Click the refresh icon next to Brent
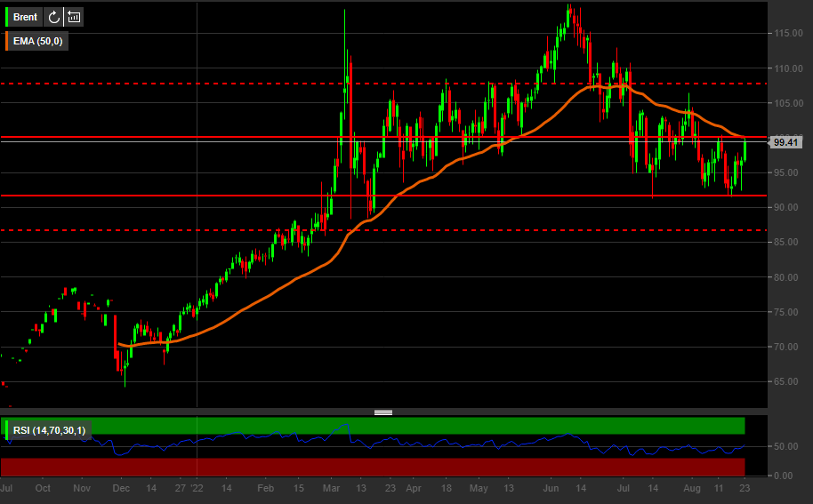 pyautogui.click(x=54, y=17)
